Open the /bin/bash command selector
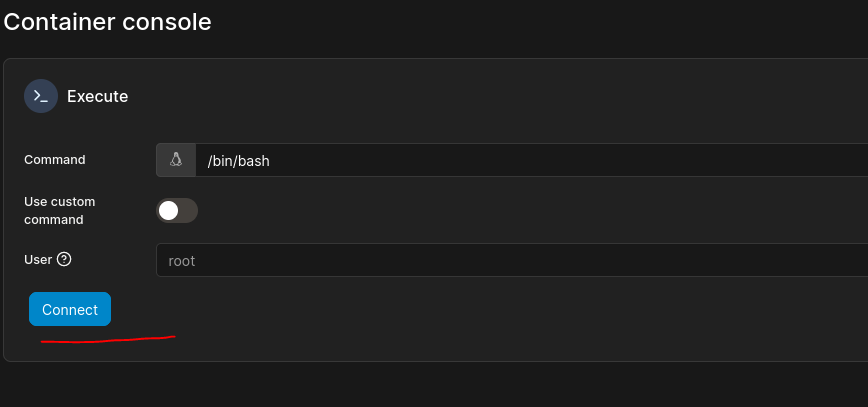This screenshot has height=407, width=868. [531, 160]
